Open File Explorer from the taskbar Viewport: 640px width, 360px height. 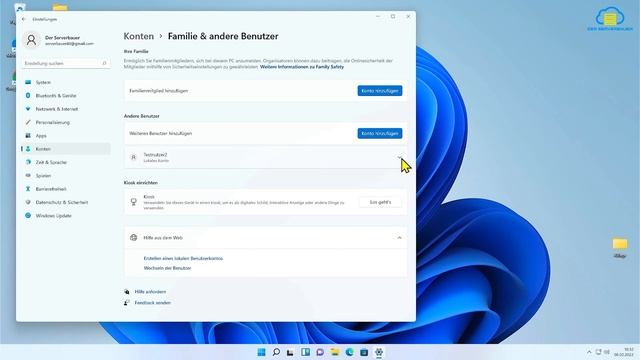coord(335,352)
